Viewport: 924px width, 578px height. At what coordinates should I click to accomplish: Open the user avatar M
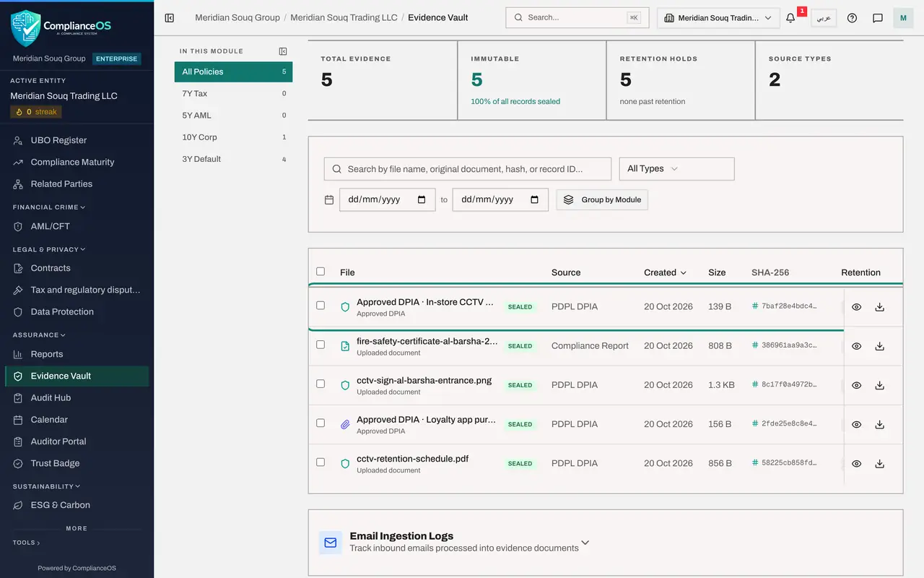pyautogui.click(x=903, y=18)
